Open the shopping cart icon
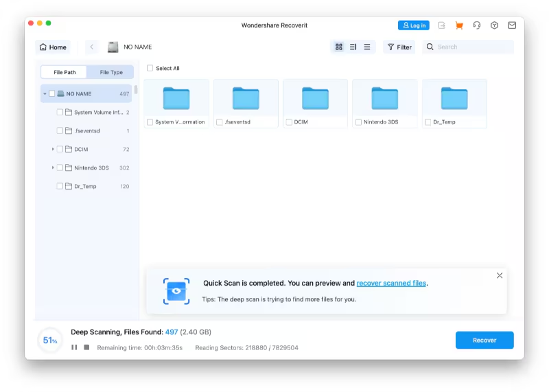 [x=459, y=25]
